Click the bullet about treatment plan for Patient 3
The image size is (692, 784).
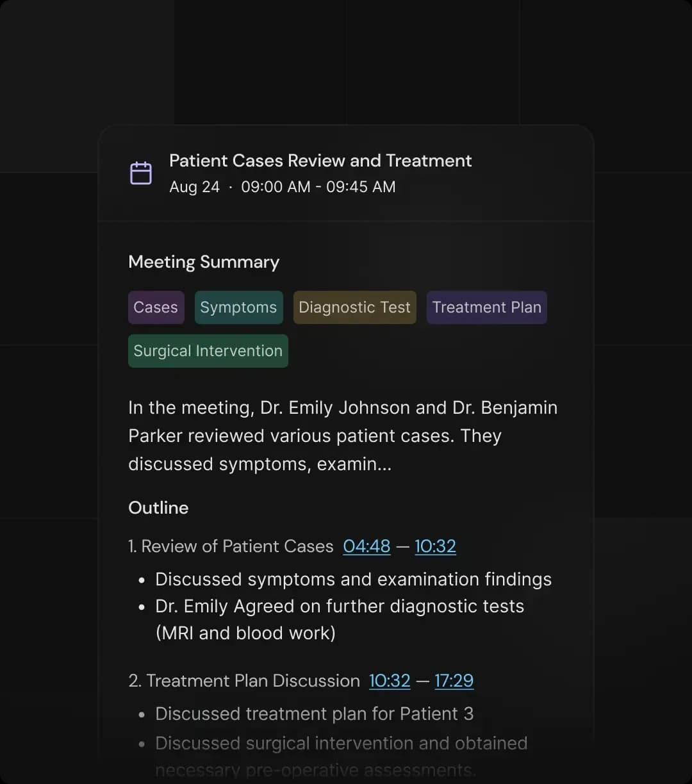[x=314, y=714]
